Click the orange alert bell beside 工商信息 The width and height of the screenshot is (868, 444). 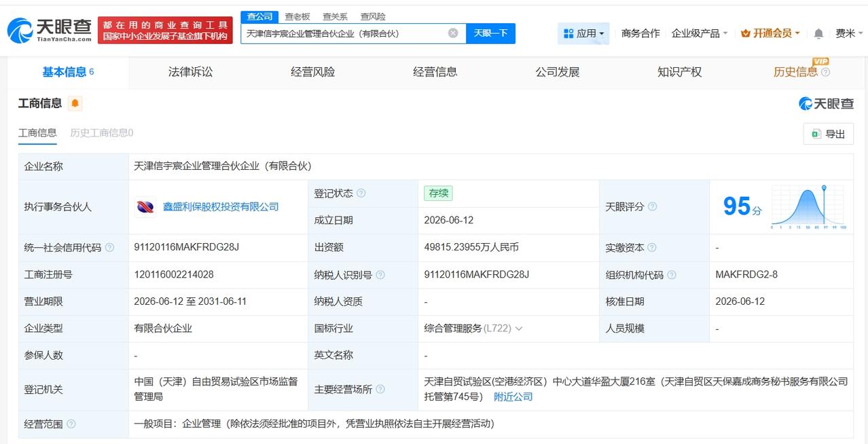click(x=75, y=103)
